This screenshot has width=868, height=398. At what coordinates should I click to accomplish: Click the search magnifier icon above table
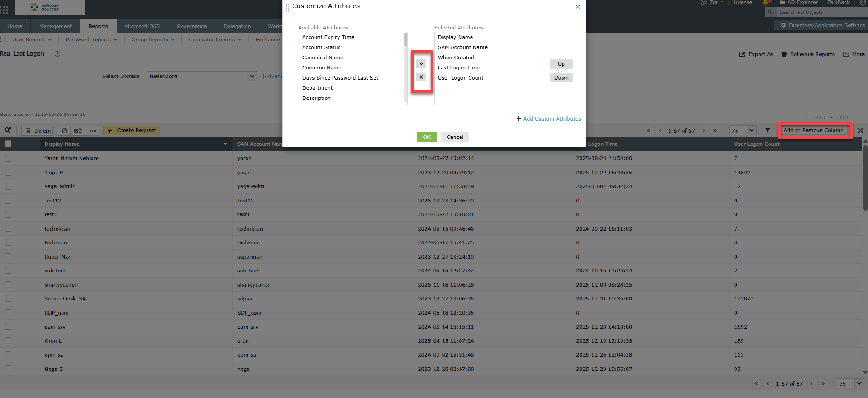pos(8,131)
